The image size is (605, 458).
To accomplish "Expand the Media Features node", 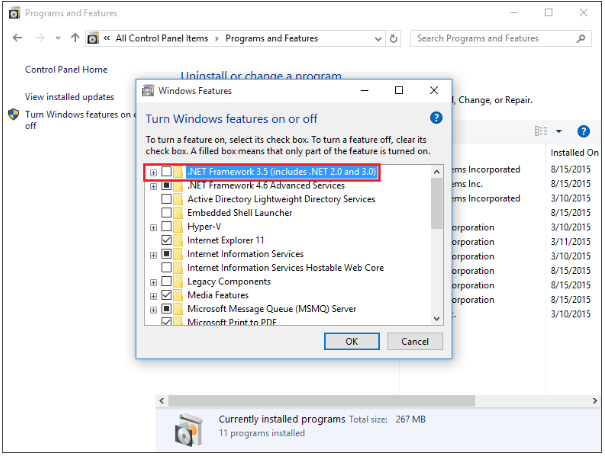I will click(x=153, y=296).
